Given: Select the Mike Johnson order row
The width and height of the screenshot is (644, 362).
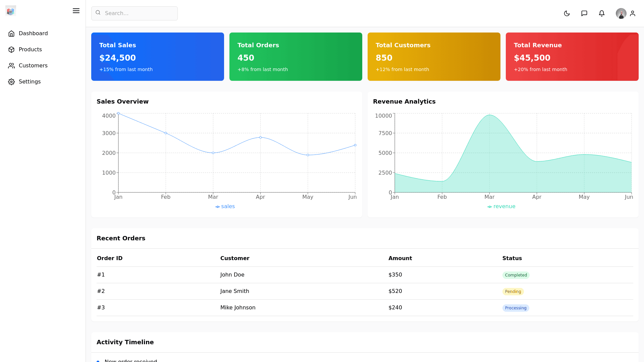Looking at the screenshot, I should [238, 308].
